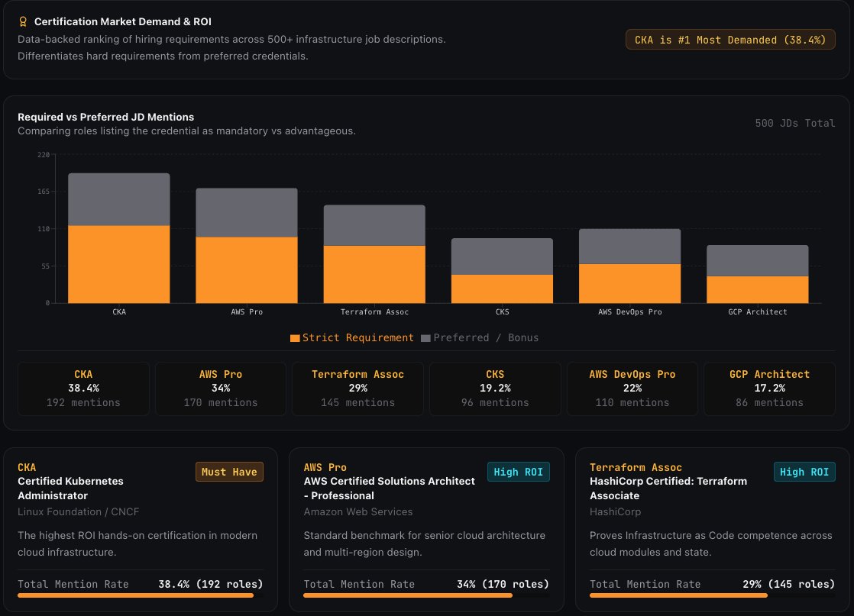Open the CKS 19.2% stat tile
Viewport: 854px width, 616px height.
pos(495,389)
